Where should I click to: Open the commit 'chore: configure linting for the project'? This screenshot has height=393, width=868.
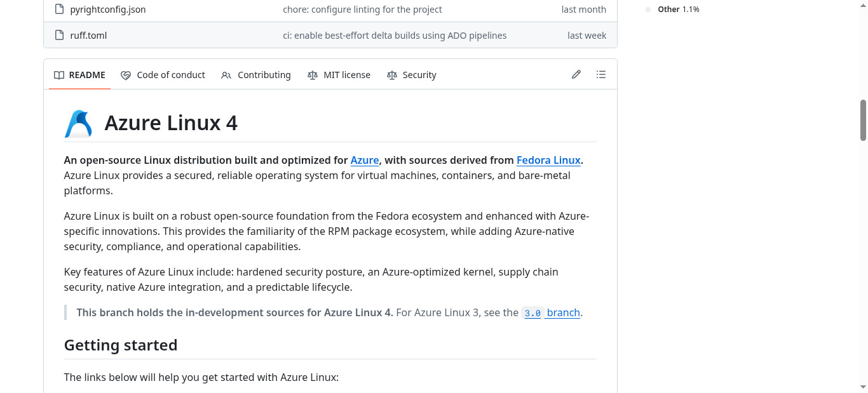[x=362, y=10]
